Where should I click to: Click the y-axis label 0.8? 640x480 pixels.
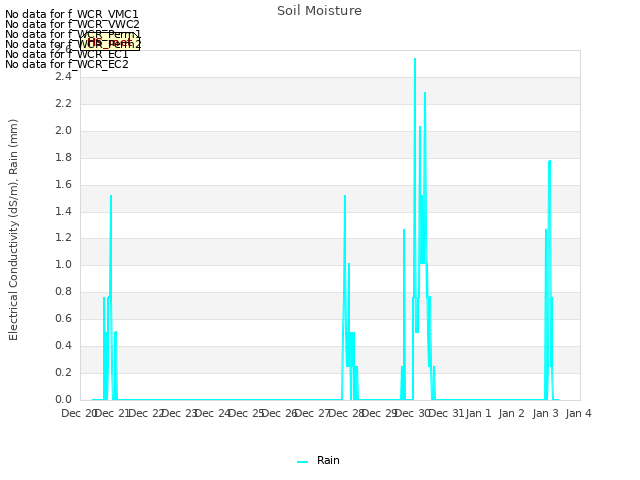[63, 291]
